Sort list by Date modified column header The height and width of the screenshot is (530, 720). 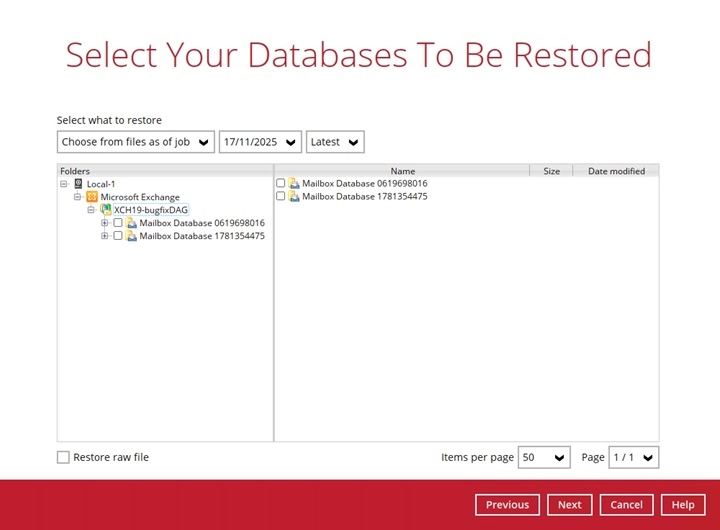[x=616, y=171]
